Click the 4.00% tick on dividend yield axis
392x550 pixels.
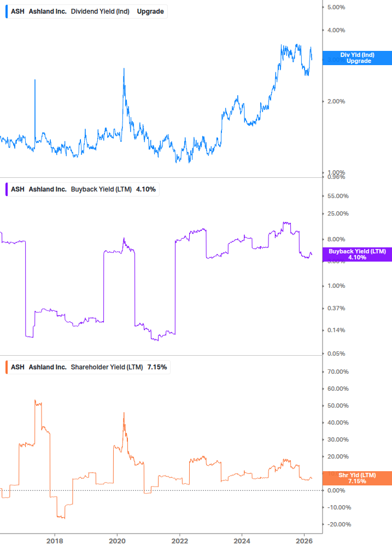(336, 31)
